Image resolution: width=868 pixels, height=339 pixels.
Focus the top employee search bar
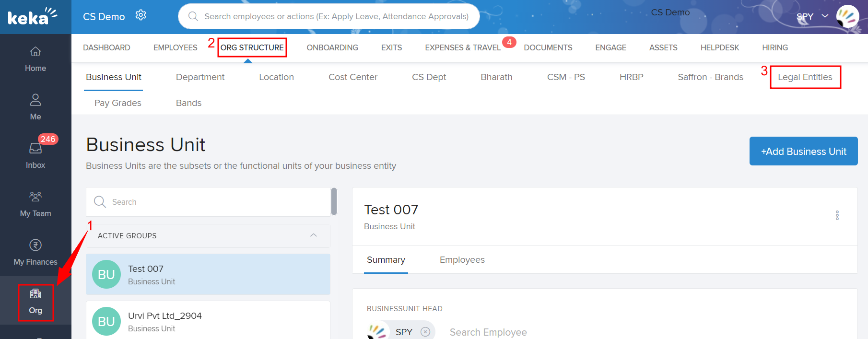[336, 16]
